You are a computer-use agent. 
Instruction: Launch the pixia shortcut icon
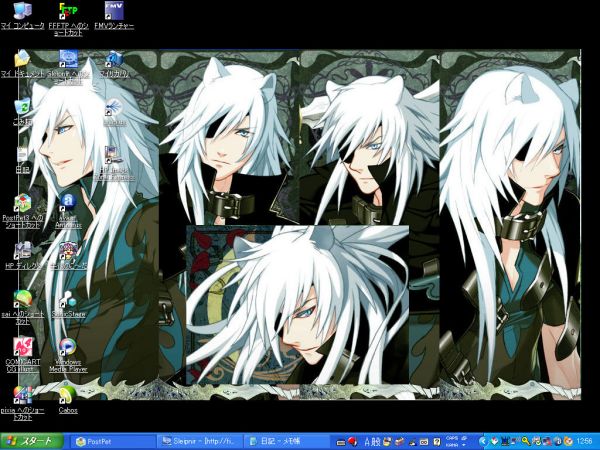pyautogui.click(x=22, y=395)
